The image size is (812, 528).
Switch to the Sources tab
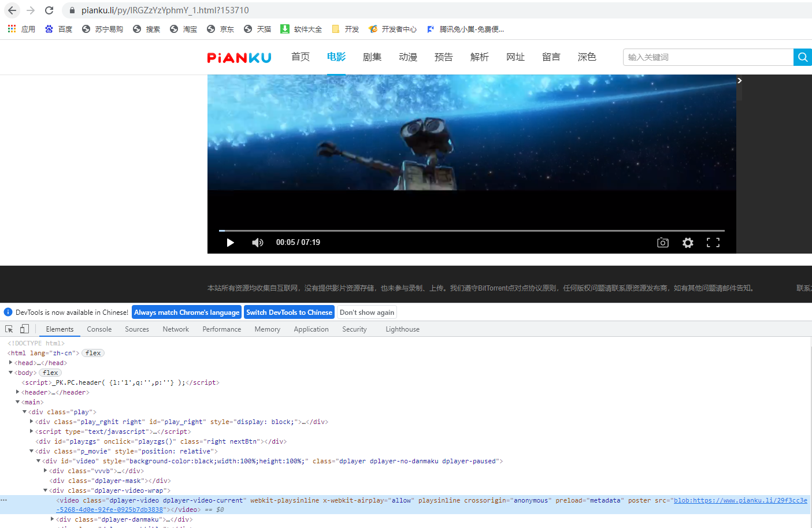tap(137, 329)
